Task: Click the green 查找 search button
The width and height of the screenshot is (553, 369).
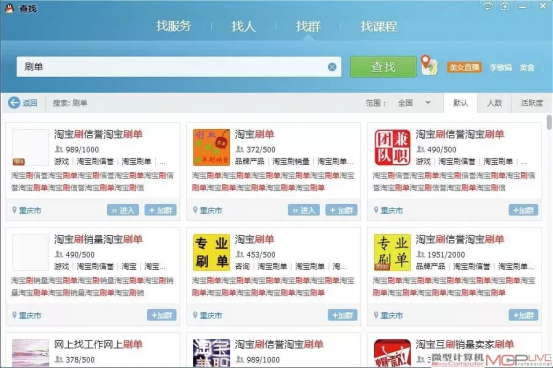Action: click(383, 67)
